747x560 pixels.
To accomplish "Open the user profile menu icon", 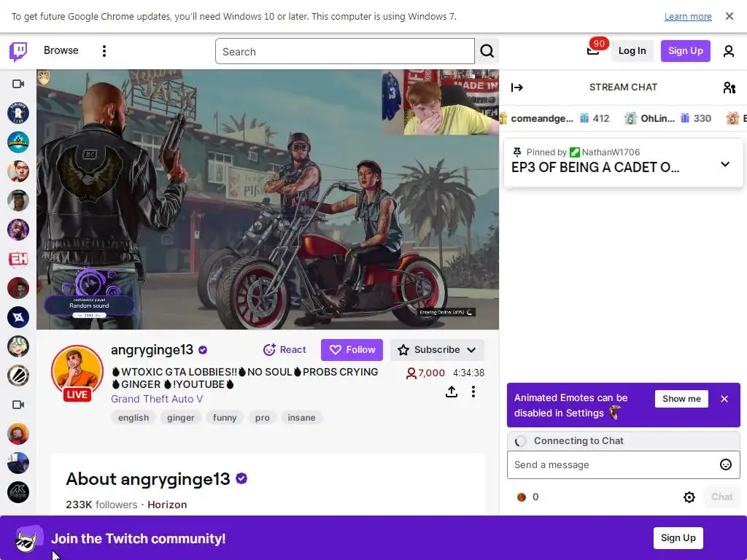I will point(729,51).
